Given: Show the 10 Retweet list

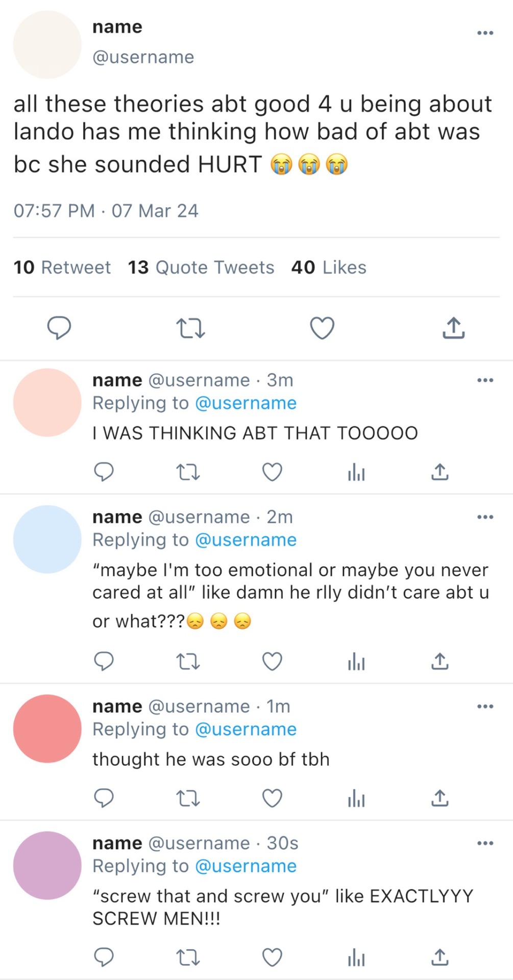Looking at the screenshot, I should point(62,267).
